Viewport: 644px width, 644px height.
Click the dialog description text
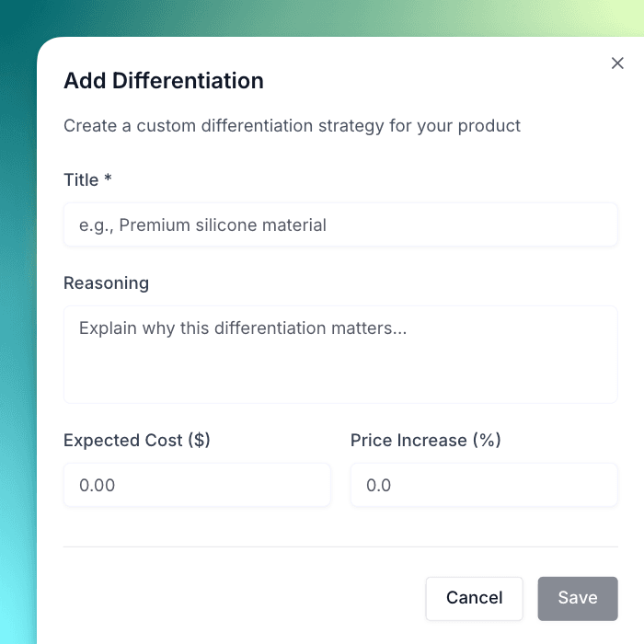click(x=292, y=125)
